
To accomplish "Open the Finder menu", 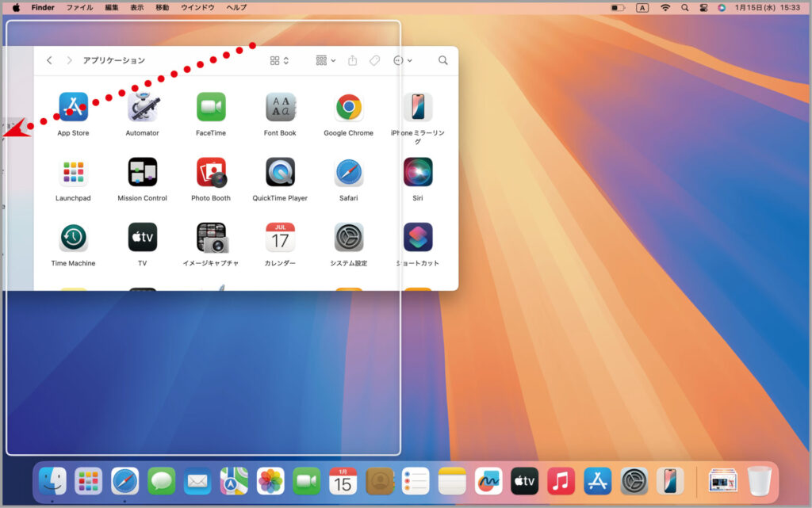I will click(x=43, y=8).
